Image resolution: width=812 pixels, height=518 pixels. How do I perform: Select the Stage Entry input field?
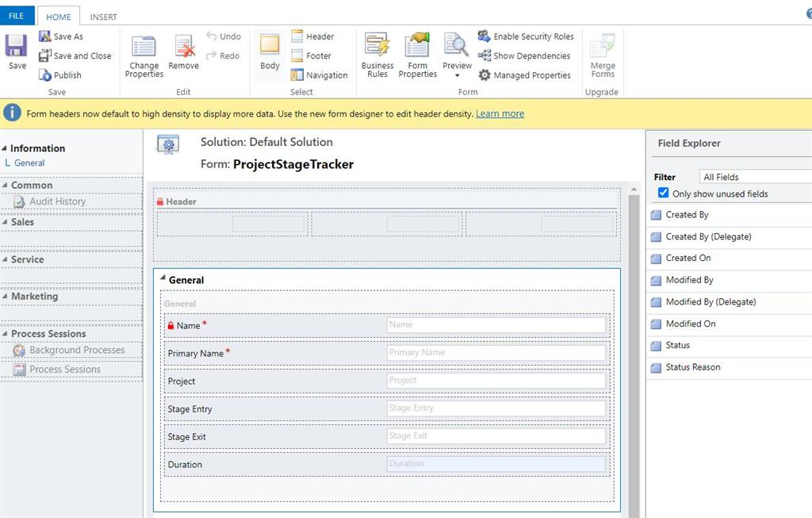(496, 409)
